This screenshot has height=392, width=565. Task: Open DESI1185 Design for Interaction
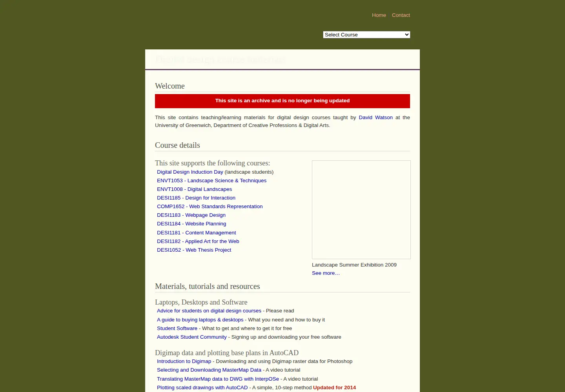(x=196, y=198)
